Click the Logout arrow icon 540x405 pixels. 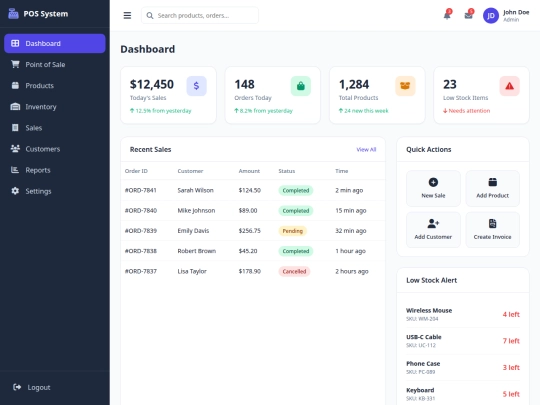click(17, 387)
